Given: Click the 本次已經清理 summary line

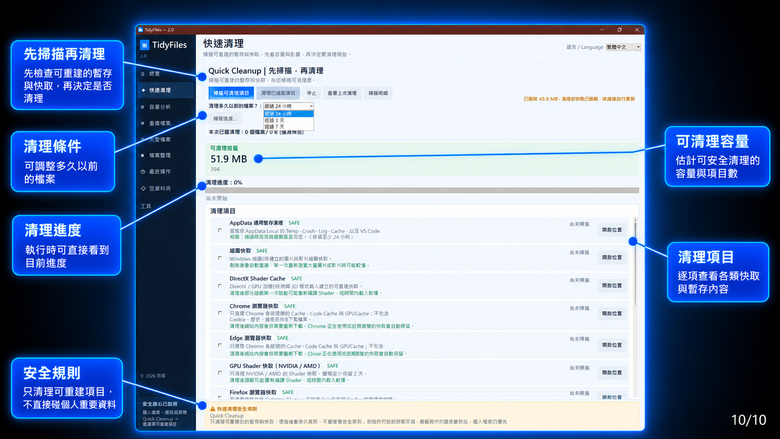Looking at the screenshot, I should click(x=256, y=132).
